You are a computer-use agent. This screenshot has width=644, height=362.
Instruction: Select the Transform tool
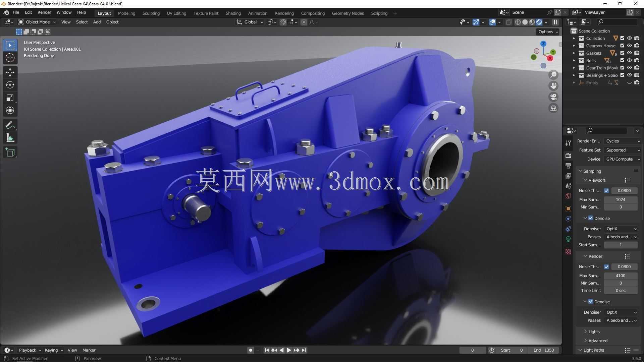10,110
